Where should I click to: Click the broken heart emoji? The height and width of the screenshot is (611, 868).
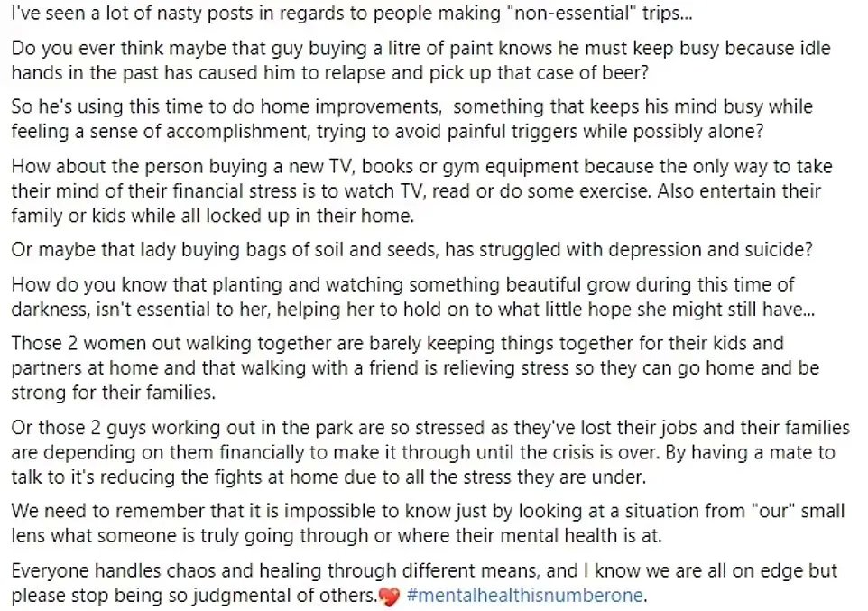coord(389,597)
